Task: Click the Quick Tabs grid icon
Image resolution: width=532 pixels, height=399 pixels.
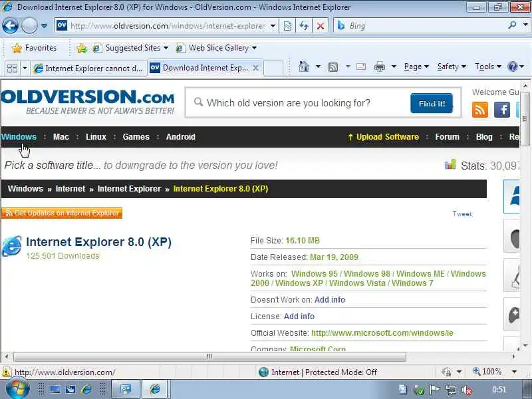Action: (x=12, y=68)
